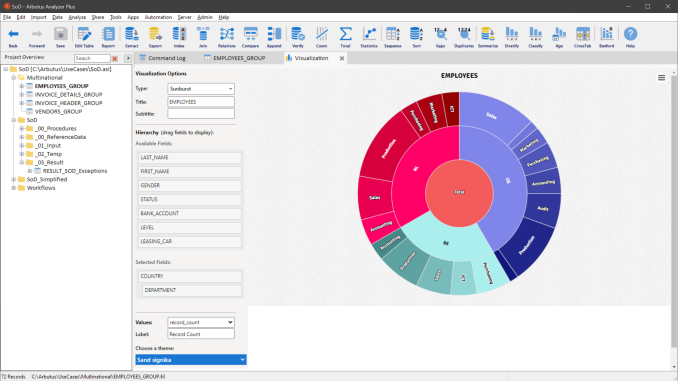This screenshot has width=678, height=381.
Task: Open the chart Type dropdown
Action: pos(201,89)
